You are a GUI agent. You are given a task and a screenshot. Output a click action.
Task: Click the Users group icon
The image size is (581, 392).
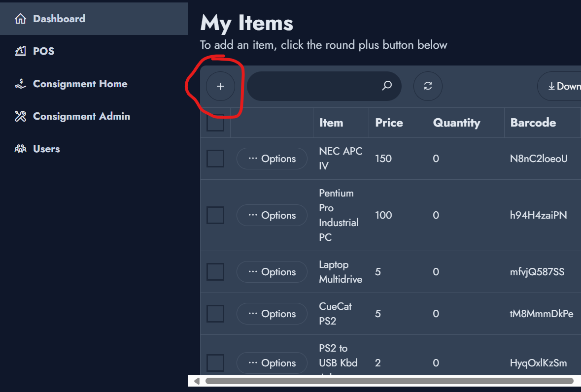20,149
